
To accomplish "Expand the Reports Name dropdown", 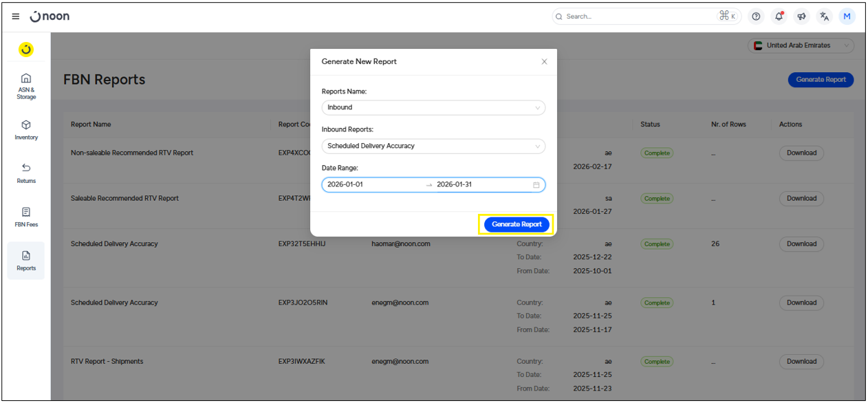I will (433, 107).
